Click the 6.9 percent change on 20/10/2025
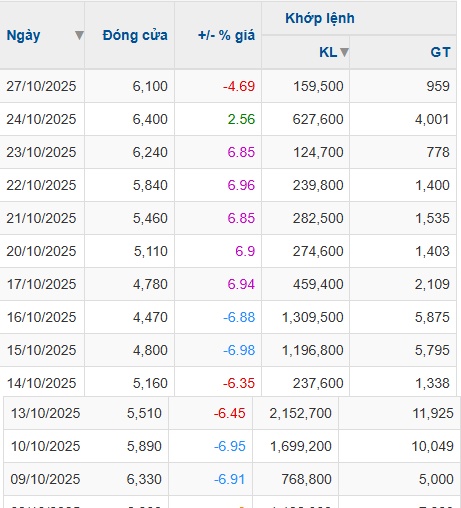 pos(245,251)
